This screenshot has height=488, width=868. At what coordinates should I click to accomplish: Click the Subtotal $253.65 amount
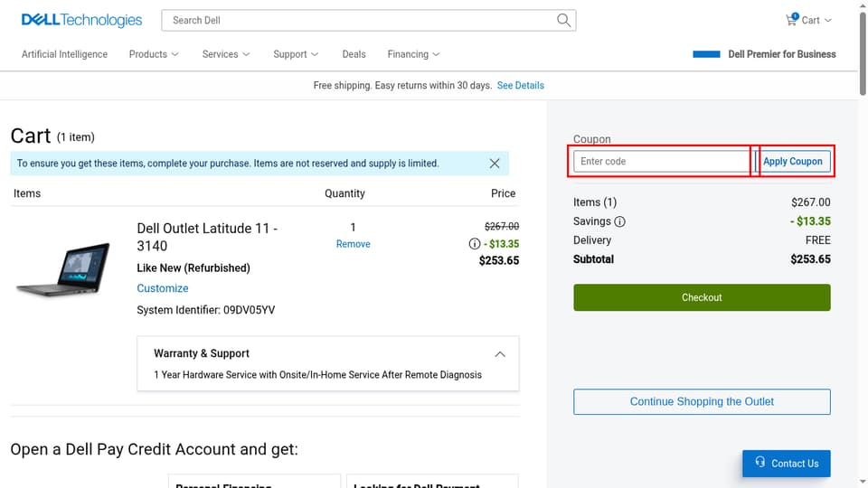coord(810,259)
